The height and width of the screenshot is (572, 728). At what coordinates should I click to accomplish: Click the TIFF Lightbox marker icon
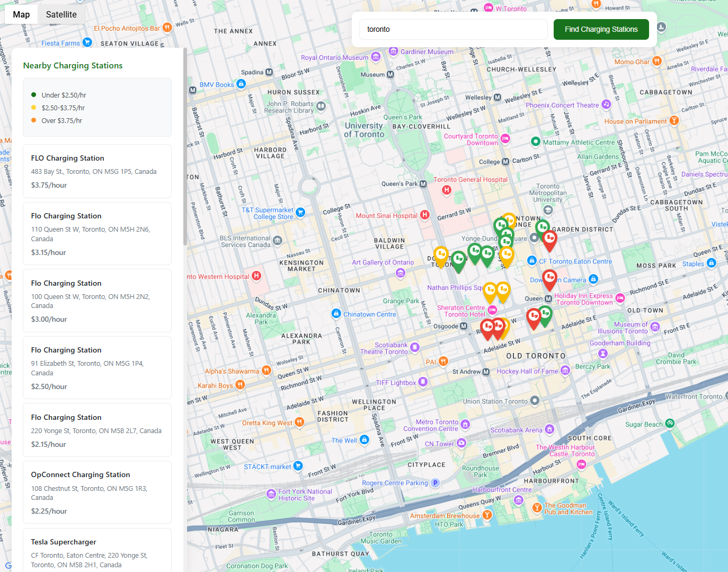[x=423, y=382]
